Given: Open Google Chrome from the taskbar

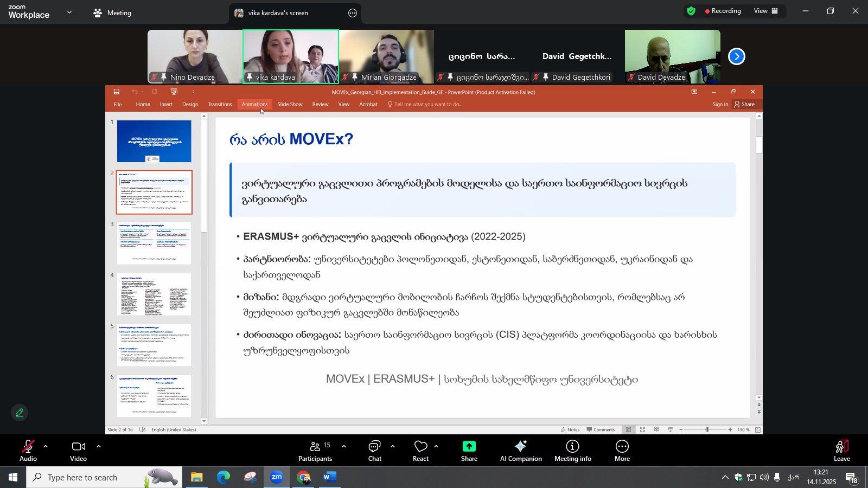Looking at the screenshot, I should 303,477.
